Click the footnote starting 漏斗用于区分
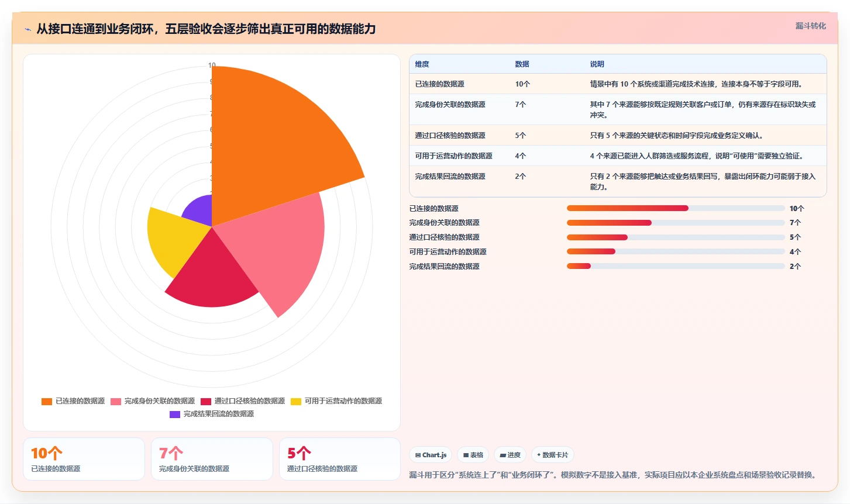 (x=614, y=475)
